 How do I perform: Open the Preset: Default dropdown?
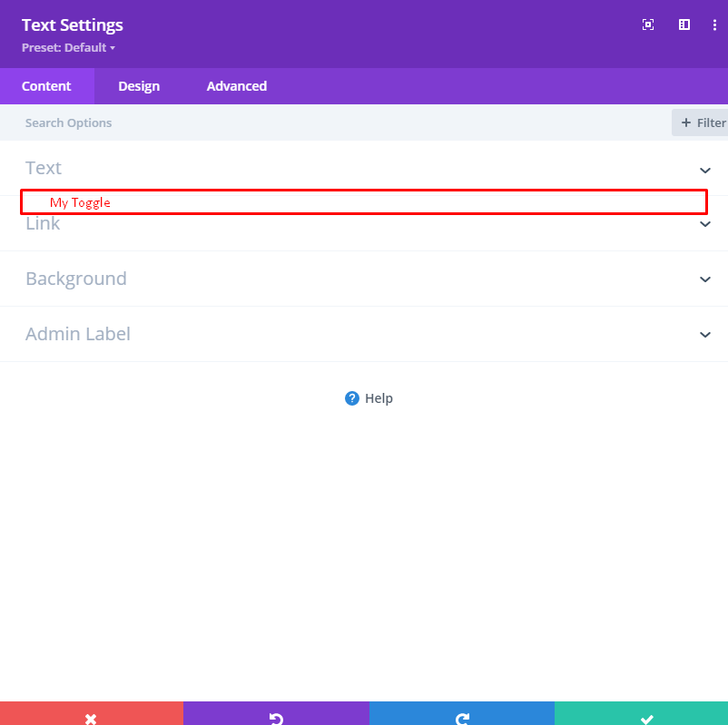(69, 47)
